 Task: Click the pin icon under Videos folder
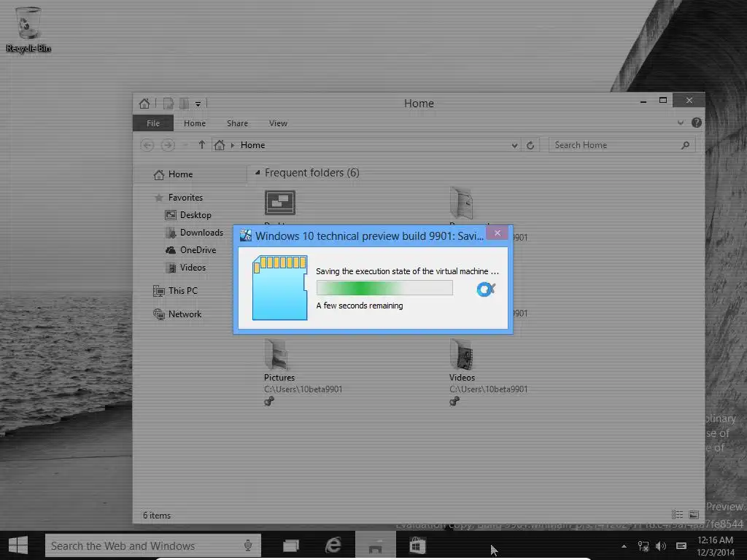point(454,402)
